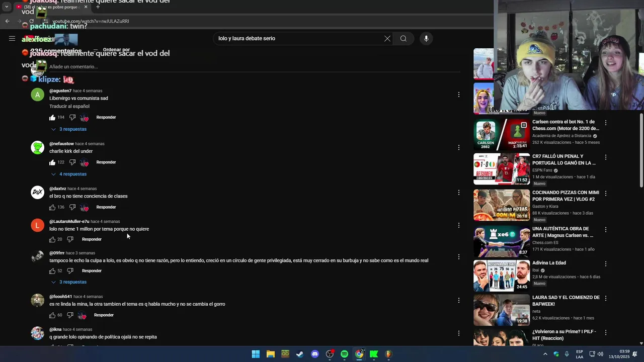The width and height of the screenshot is (644, 362).
Task: Open 'Adivina La Edad' video thumbnail
Action: coord(502,276)
